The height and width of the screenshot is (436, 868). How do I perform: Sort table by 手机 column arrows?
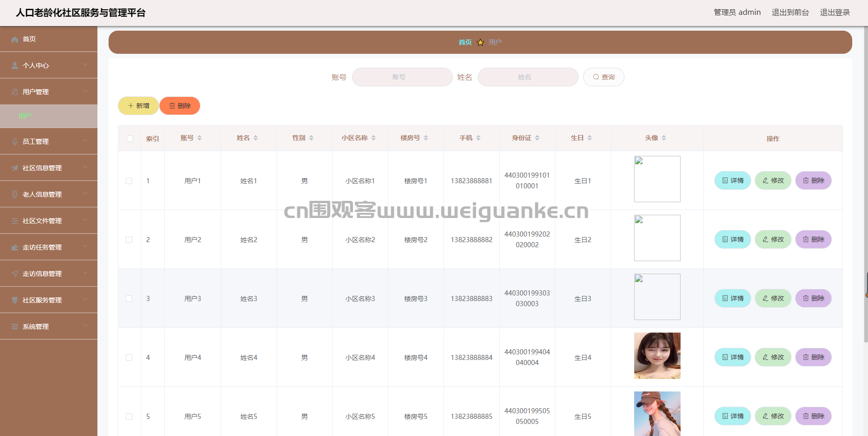pos(478,138)
